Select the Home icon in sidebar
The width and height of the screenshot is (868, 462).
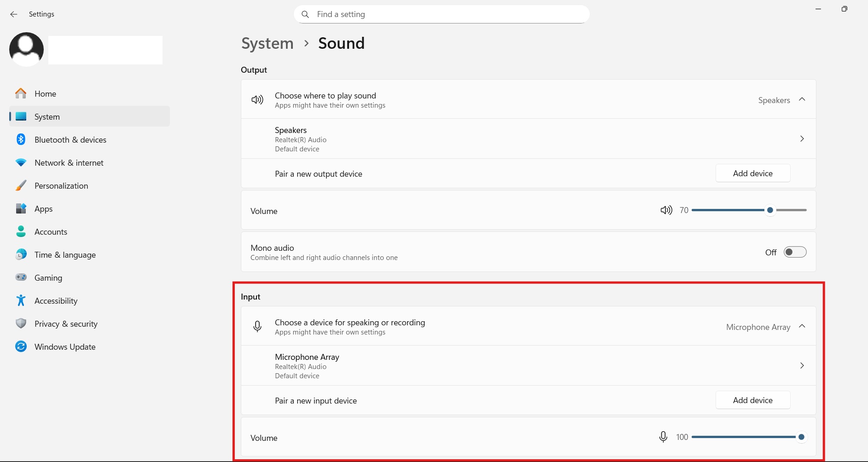click(21, 93)
